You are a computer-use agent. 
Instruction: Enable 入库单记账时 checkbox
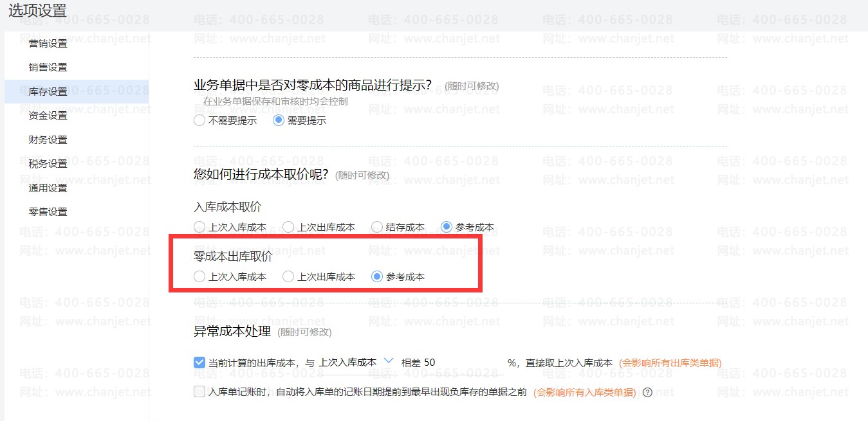(x=199, y=391)
